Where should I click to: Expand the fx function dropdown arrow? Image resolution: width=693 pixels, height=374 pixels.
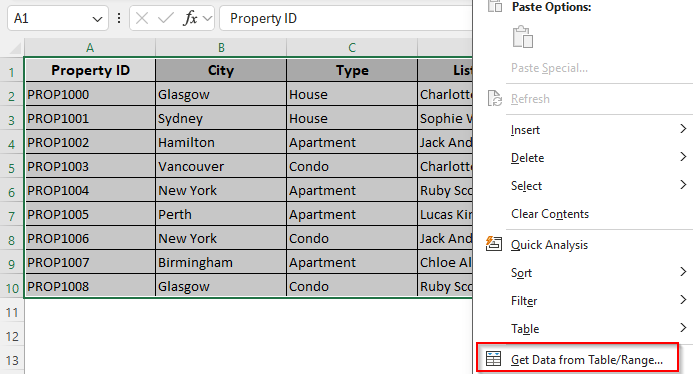pos(207,19)
